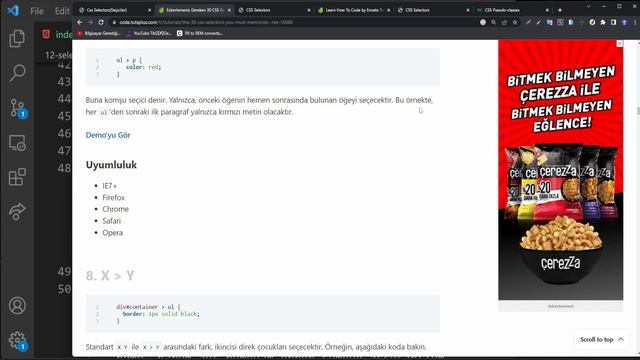
Task: Open the tab search dropdown chevron
Action: [x=588, y=7]
